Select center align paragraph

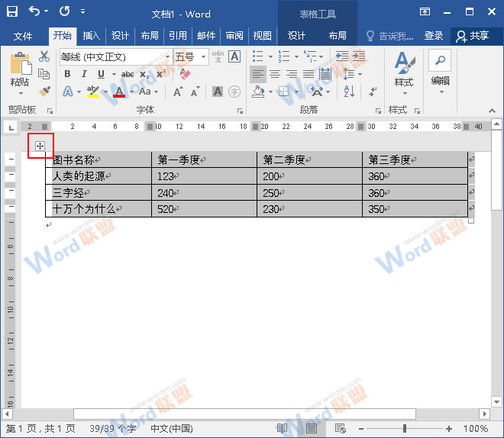[275, 74]
